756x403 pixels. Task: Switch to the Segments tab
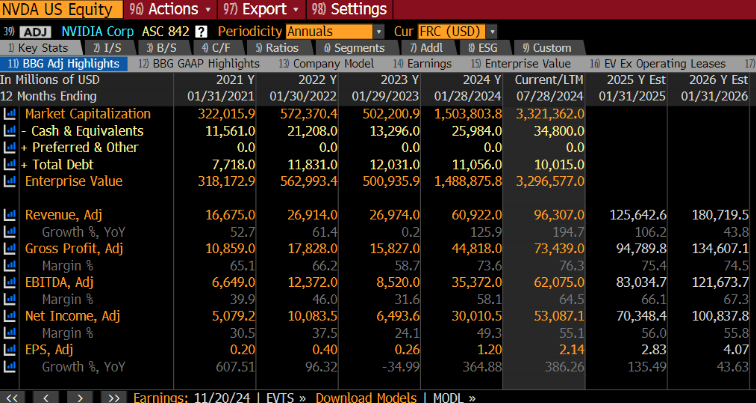358,47
